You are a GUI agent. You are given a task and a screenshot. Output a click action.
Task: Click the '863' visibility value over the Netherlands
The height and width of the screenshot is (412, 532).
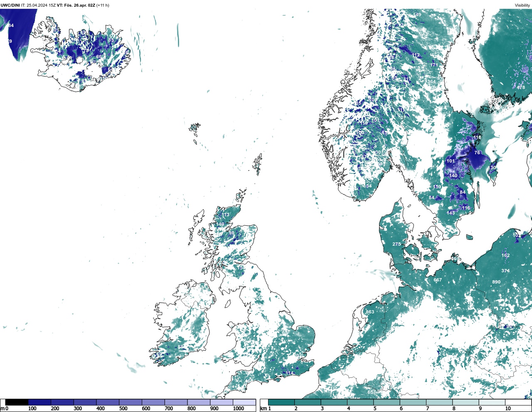[x=370, y=312]
